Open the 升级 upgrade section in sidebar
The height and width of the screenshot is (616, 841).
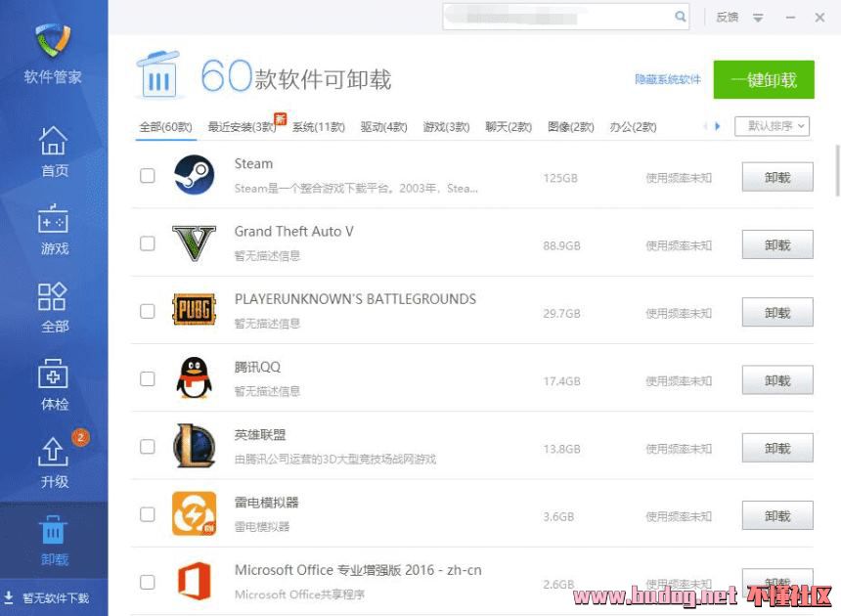coord(54,462)
